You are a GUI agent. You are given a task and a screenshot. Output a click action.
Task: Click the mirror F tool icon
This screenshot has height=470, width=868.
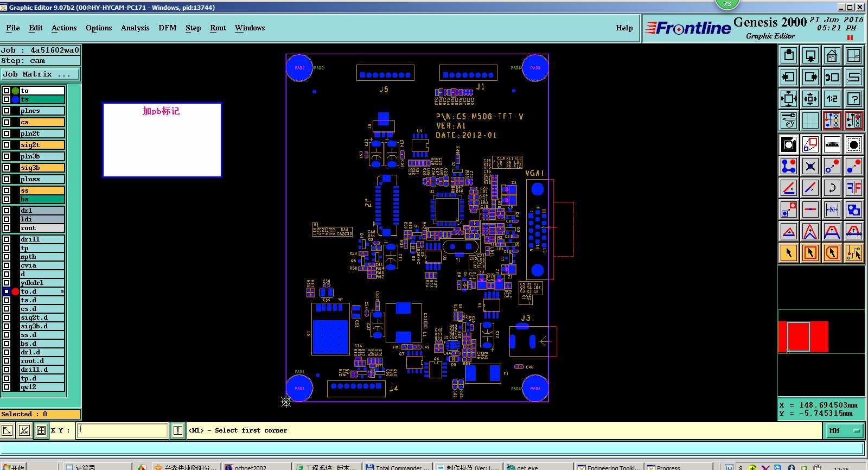pos(854,188)
